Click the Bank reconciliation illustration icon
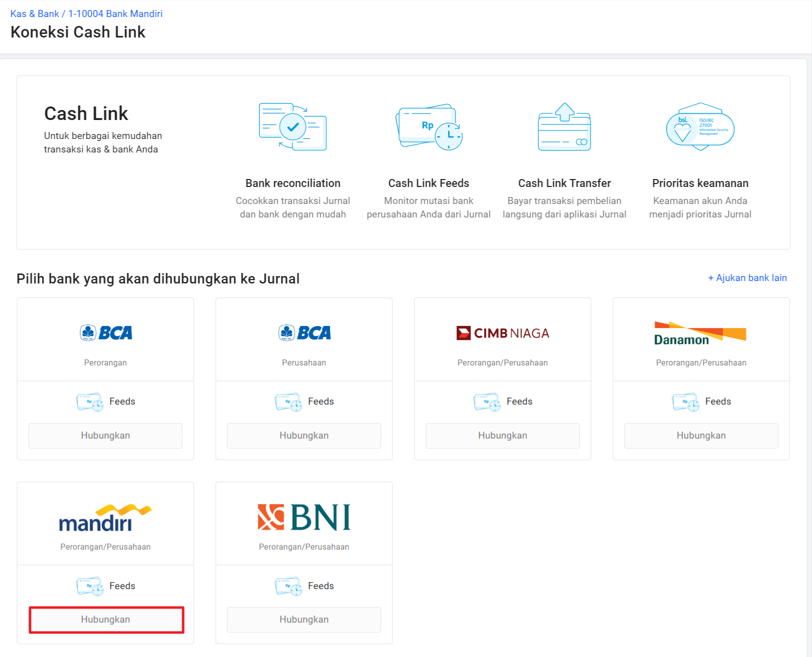The image size is (812, 657). coord(293,126)
